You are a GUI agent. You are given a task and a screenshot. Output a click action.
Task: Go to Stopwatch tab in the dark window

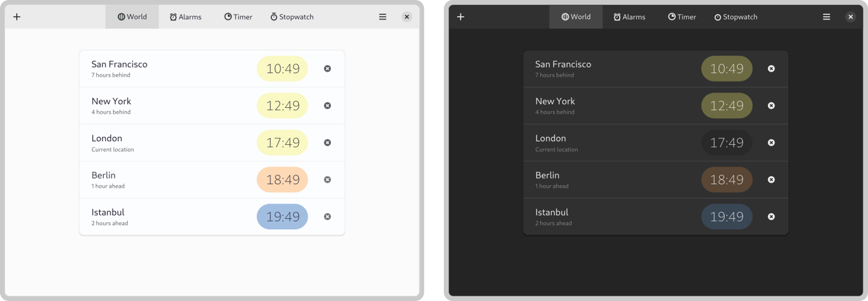click(x=735, y=17)
